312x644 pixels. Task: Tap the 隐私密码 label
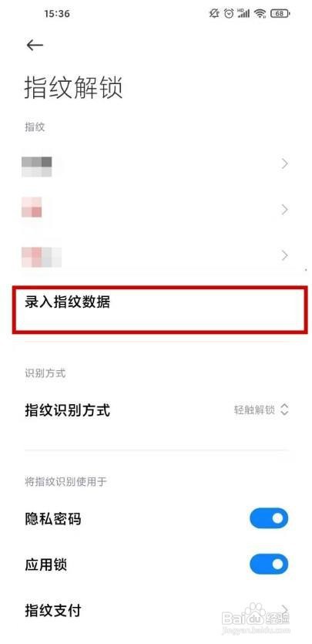coord(53,519)
